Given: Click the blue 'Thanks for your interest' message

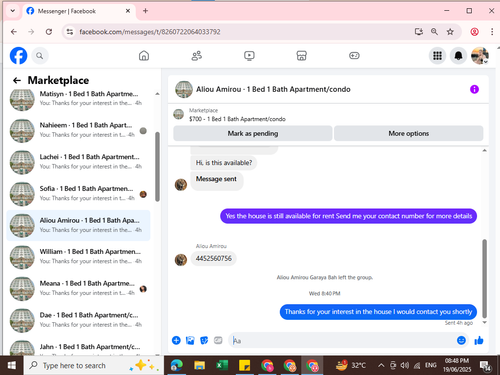Looking at the screenshot, I should click(x=378, y=312).
